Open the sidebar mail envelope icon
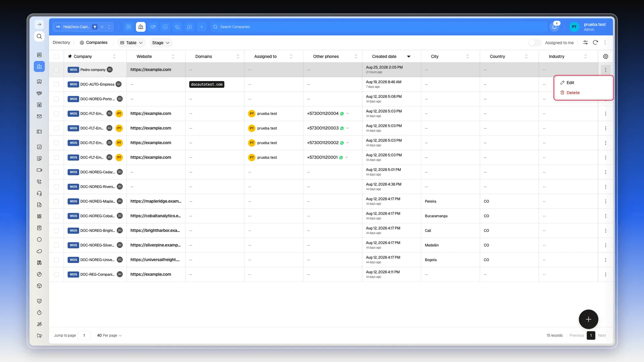 39,116
